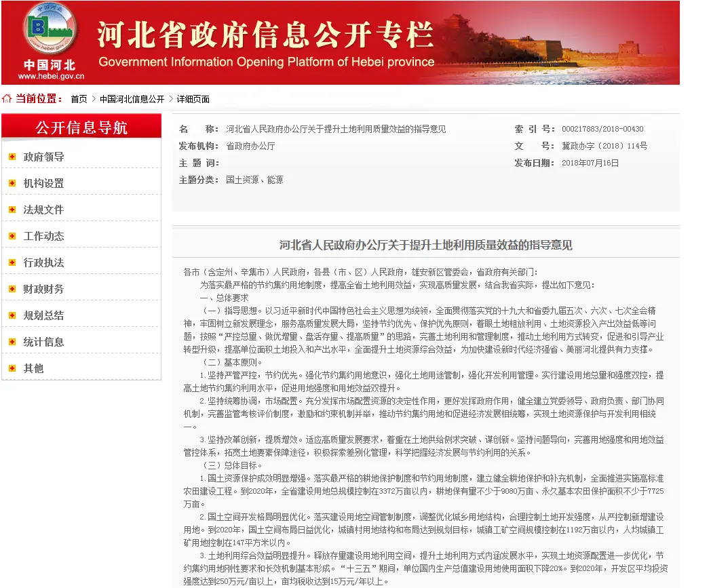Open the 规划总结 sidebar entry
This screenshot has height=588, width=711.
coord(43,315)
